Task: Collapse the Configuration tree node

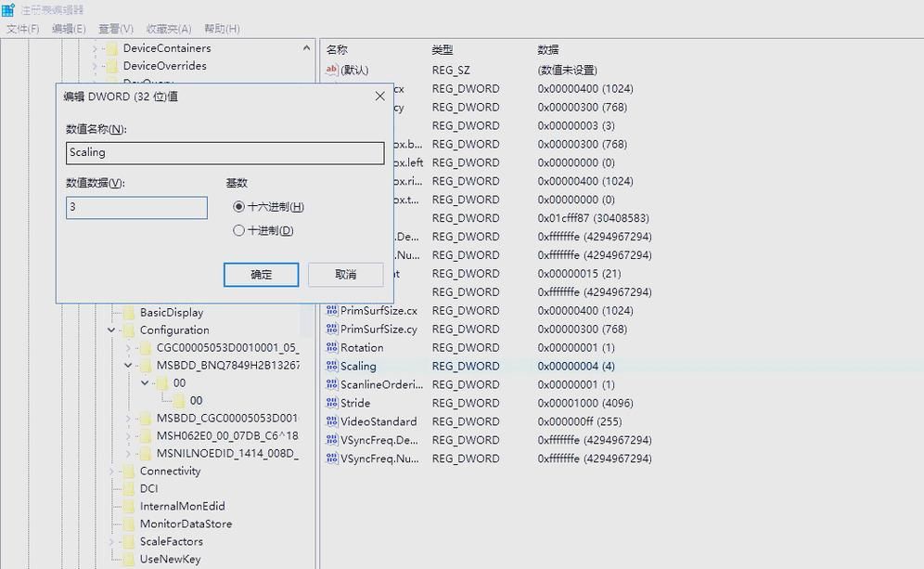Action: [x=110, y=330]
